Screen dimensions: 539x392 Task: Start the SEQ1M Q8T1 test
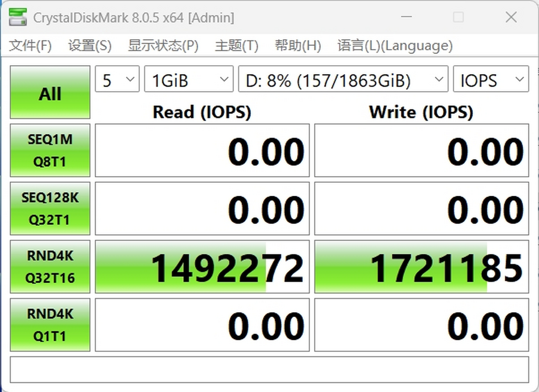[50, 150]
